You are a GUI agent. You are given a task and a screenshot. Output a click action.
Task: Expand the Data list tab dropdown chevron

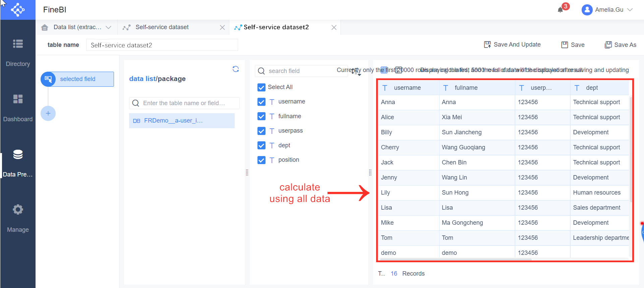108,27
